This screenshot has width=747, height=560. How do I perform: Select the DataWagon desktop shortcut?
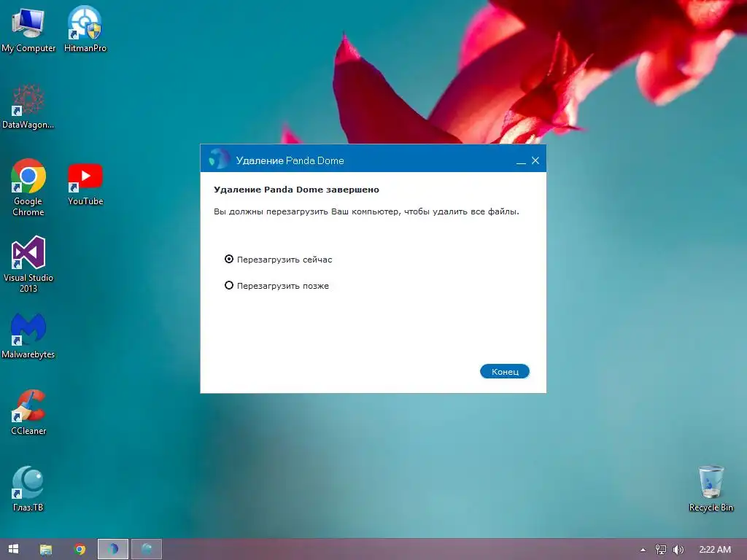[x=28, y=106]
